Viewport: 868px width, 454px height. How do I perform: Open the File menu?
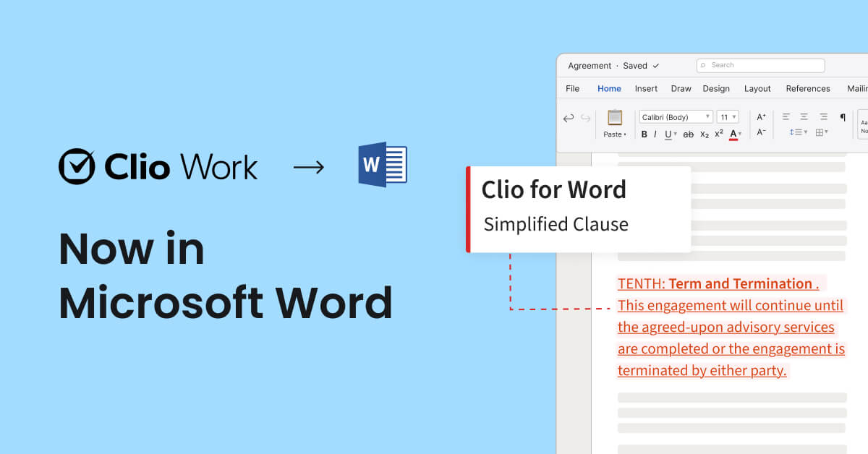point(573,88)
